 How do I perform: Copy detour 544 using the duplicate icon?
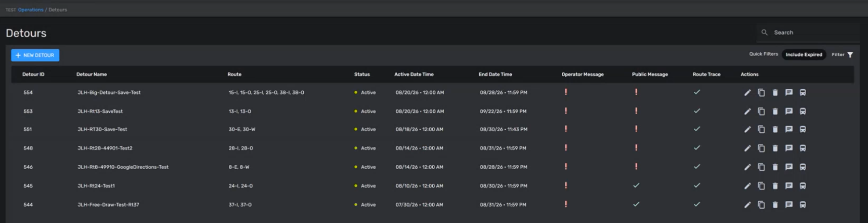[x=761, y=205]
